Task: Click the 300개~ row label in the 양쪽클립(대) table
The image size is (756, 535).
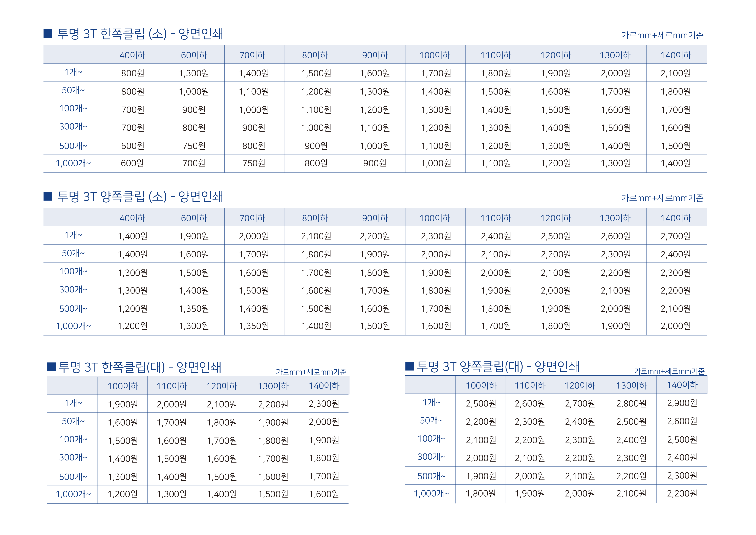Action: point(431,457)
